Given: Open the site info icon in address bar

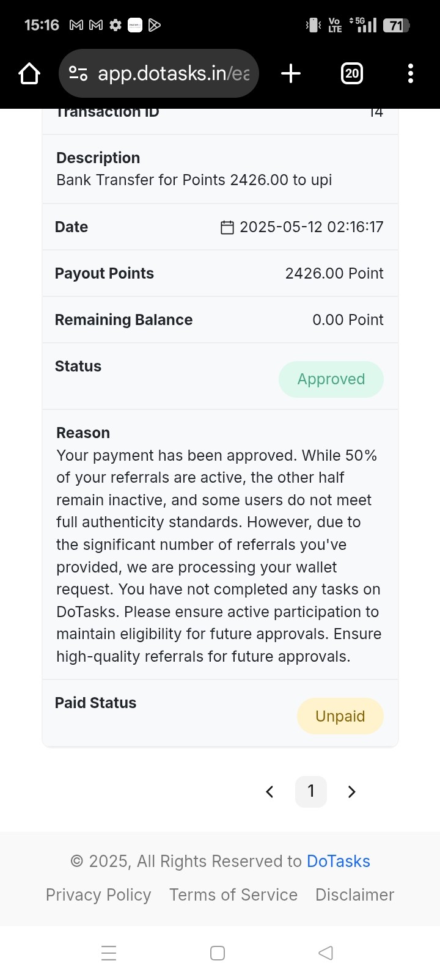Looking at the screenshot, I should (x=78, y=74).
